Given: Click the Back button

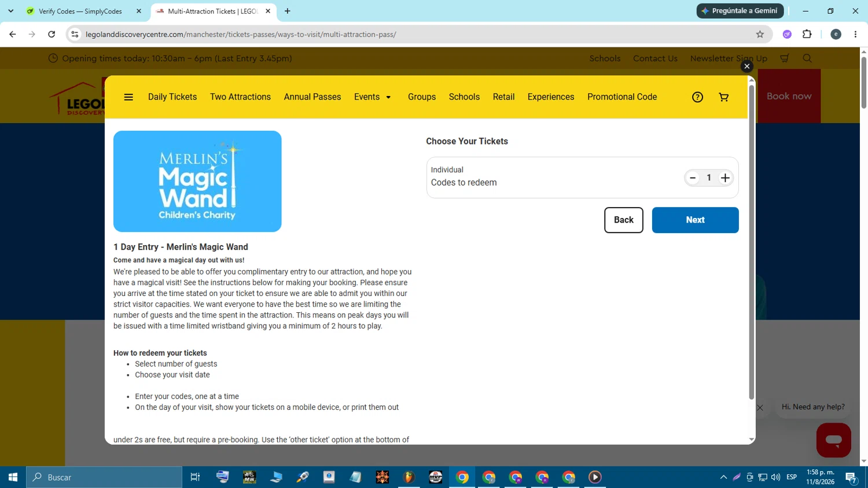Looking at the screenshot, I should 624,220.
